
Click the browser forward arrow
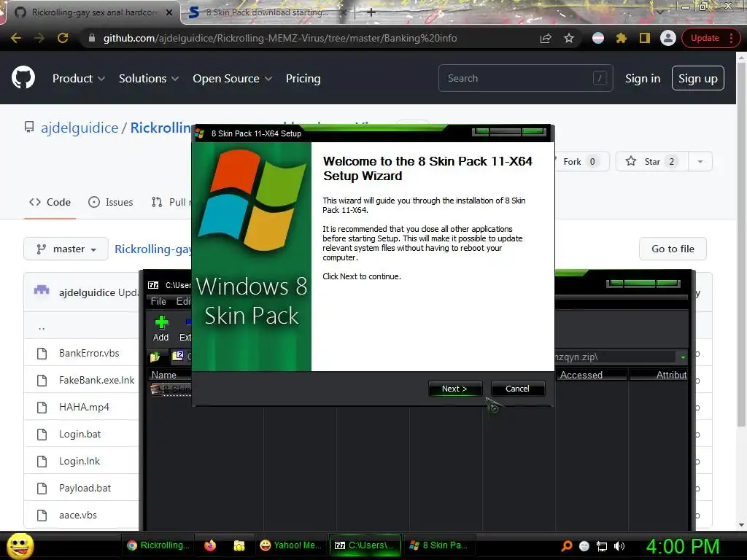click(39, 38)
